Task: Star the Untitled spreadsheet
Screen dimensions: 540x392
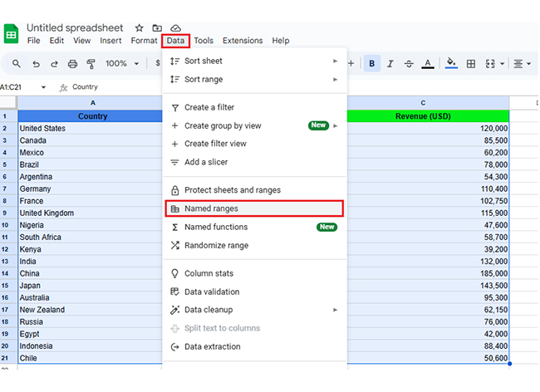Action: coord(139,27)
